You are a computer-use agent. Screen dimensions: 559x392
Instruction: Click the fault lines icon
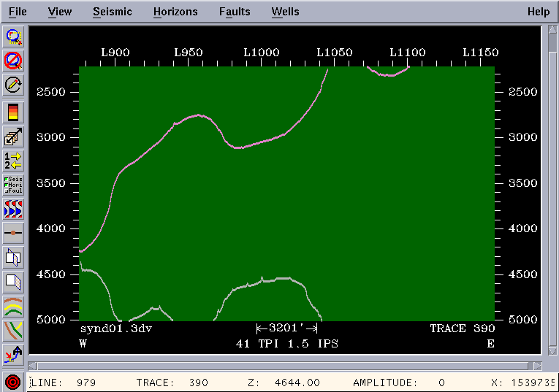click(13, 330)
